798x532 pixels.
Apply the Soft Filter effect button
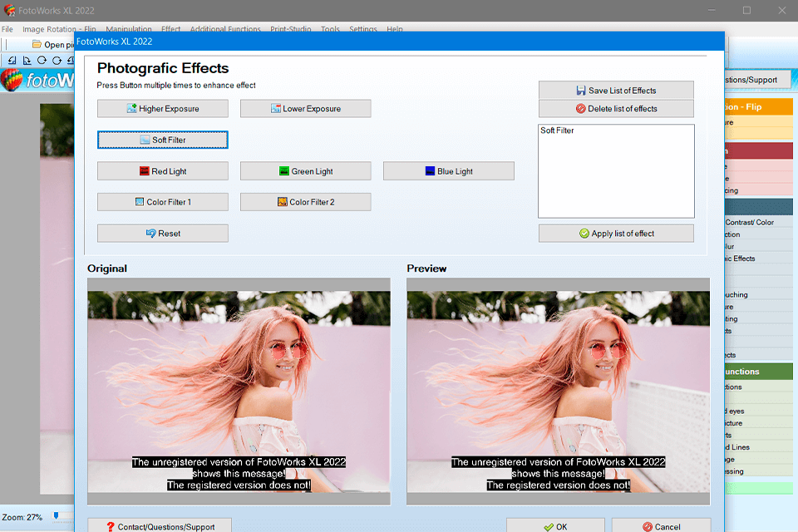point(163,140)
